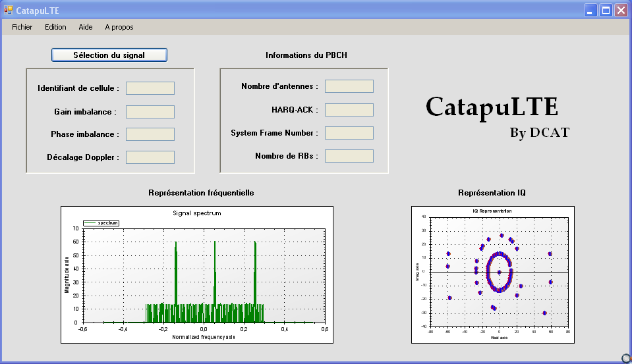Click the spectrum legend entry
This screenshot has height=364, width=632.
pos(101,223)
